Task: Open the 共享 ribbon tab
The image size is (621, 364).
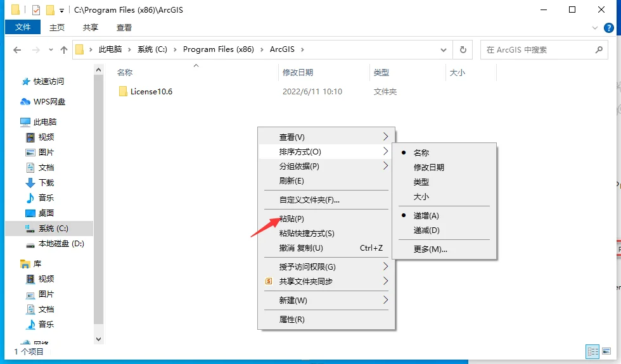Action: tap(90, 27)
